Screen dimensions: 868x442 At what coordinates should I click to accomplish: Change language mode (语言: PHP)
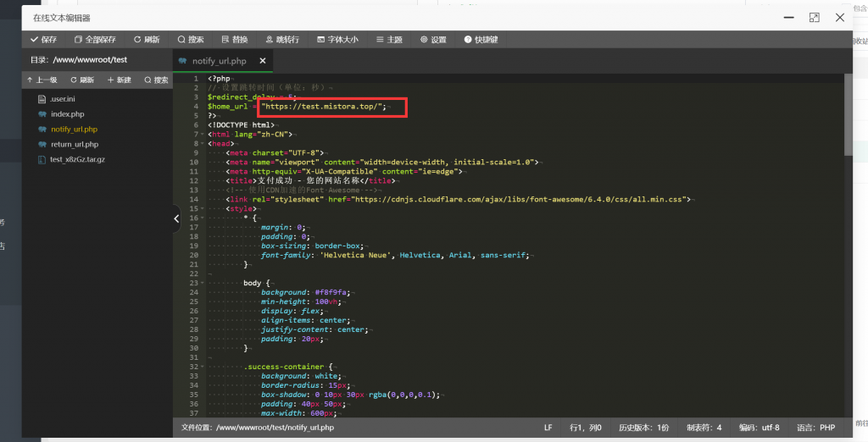tap(816, 428)
